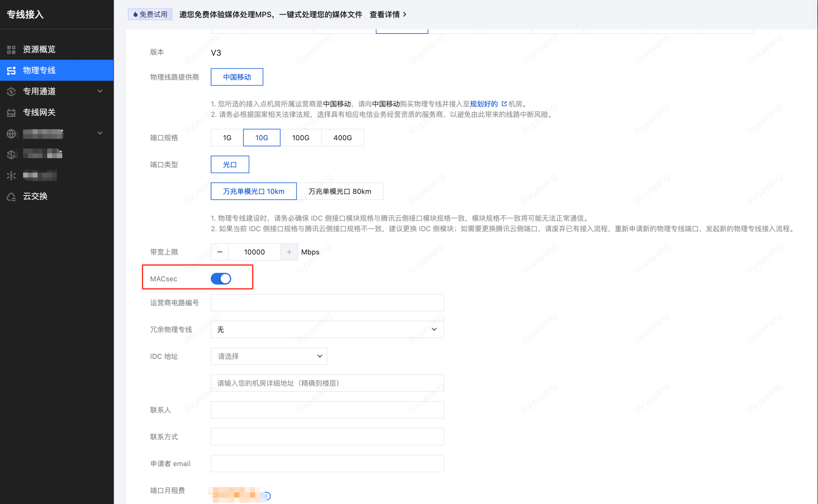This screenshot has height=504, width=818.
Task: Open the 冗余物理专线 dropdown
Action: [327, 329]
